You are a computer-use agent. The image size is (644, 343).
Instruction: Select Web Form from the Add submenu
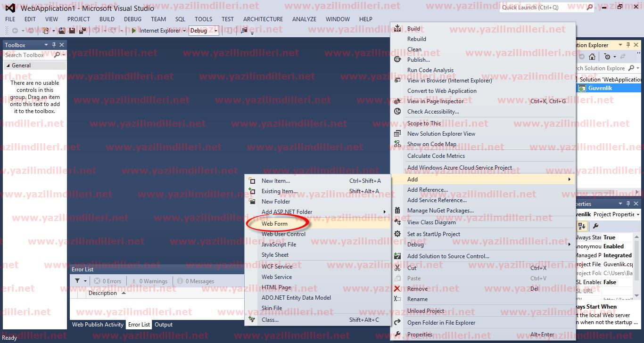coord(274,223)
